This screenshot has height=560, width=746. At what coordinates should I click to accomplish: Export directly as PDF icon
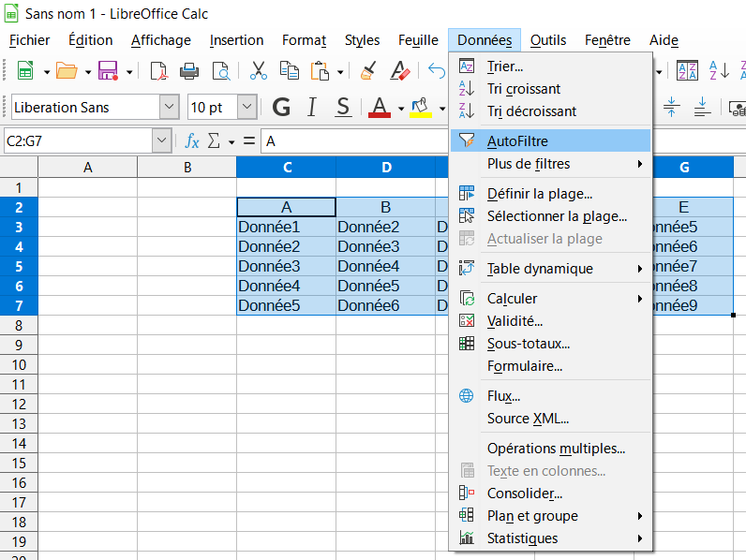point(158,71)
